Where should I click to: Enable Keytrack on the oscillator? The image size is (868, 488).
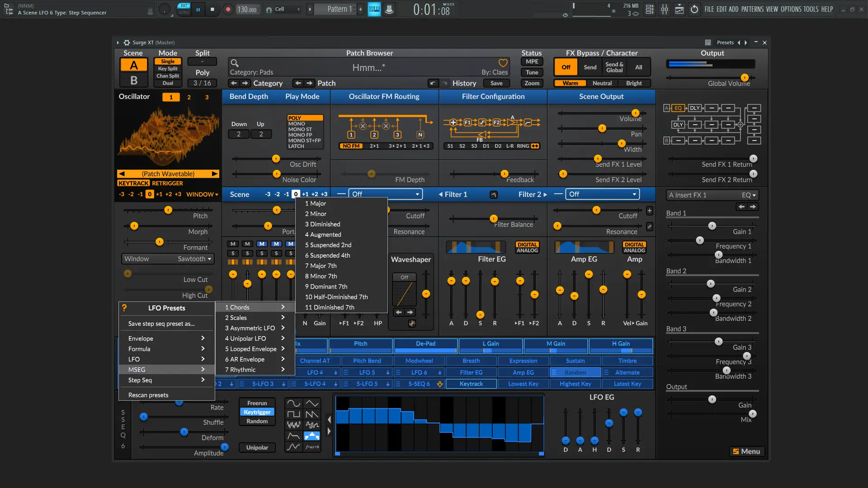[x=133, y=183]
